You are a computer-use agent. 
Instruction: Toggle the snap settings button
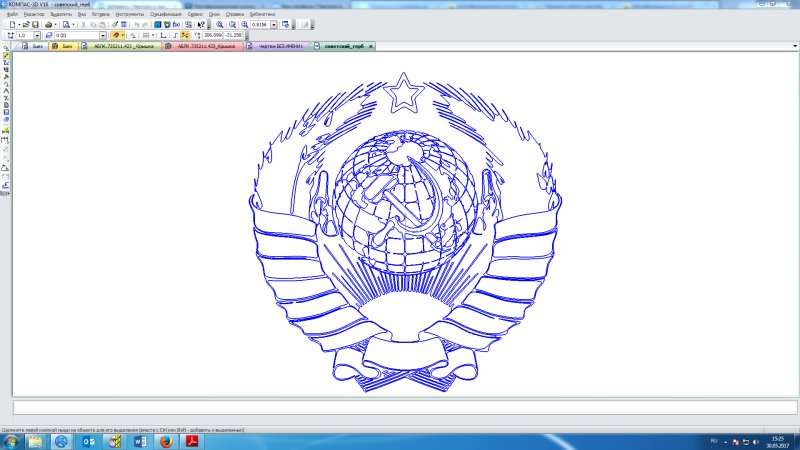tap(116, 36)
